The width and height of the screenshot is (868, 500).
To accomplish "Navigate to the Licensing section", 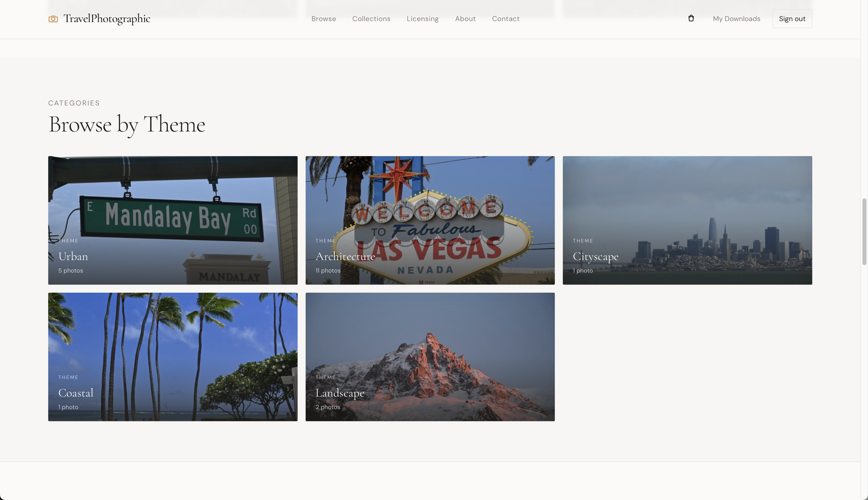I will [422, 19].
